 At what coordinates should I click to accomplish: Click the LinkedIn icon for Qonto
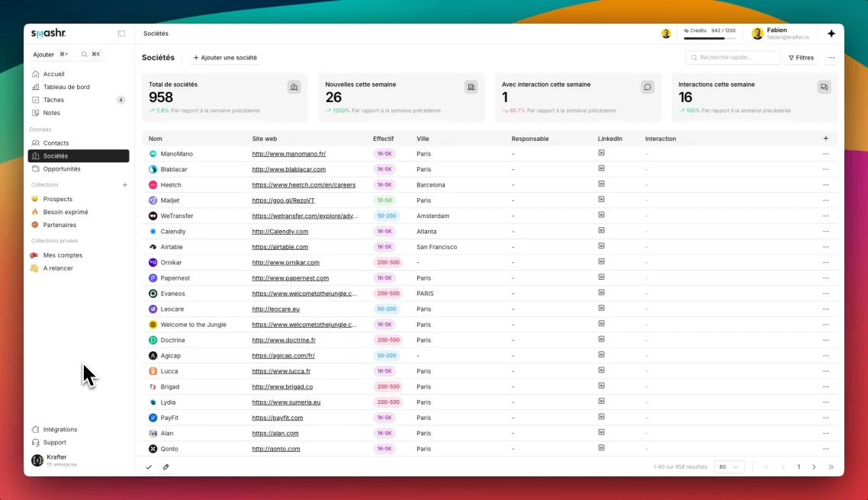click(601, 448)
